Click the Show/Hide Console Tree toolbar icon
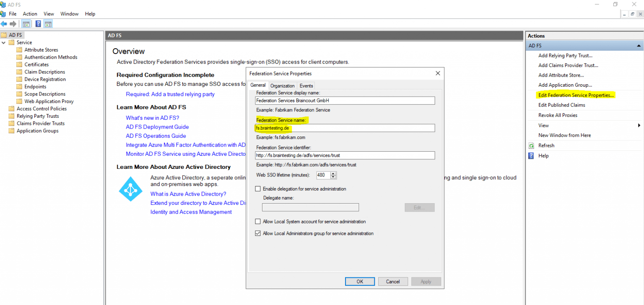Viewport: 644px width, 305px height. coord(26,24)
